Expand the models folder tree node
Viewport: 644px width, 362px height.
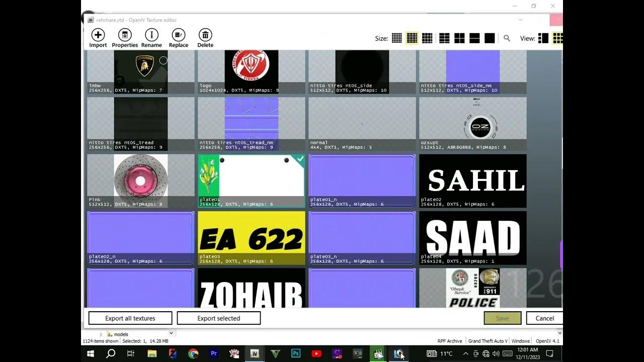click(101, 334)
